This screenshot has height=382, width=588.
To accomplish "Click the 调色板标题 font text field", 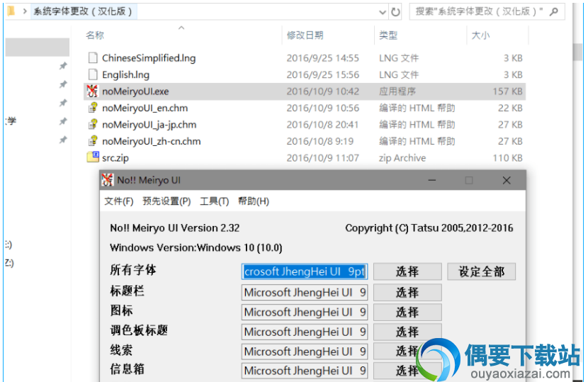I will coord(305,332).
